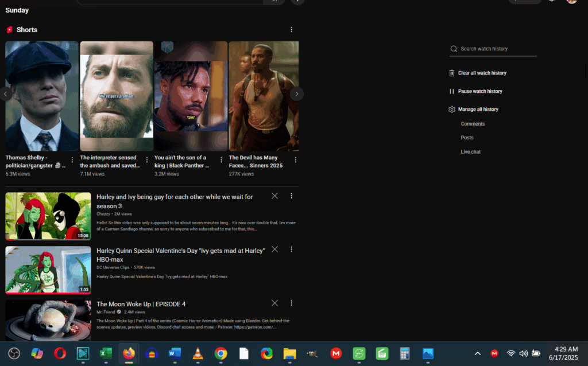The image size is (588, 366).
Task: Open the volume control in system tray
Action: pyautogui.click(x=524, y=353)
